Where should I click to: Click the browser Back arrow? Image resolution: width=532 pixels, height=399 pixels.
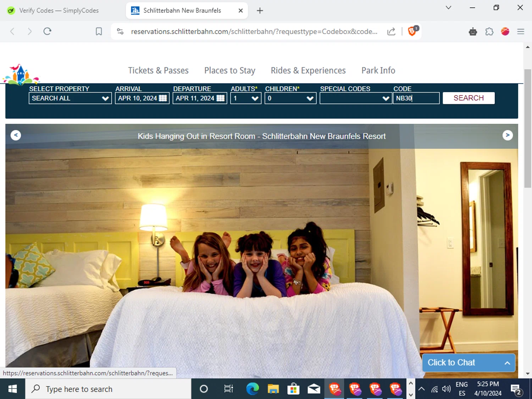12,32
